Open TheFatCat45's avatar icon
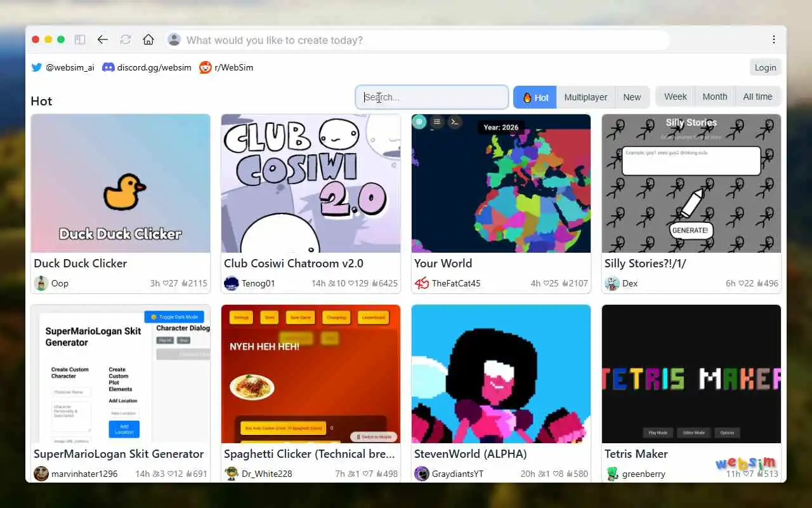The height and width of the screenshot is (508, 812). click(x=422, y=283)
